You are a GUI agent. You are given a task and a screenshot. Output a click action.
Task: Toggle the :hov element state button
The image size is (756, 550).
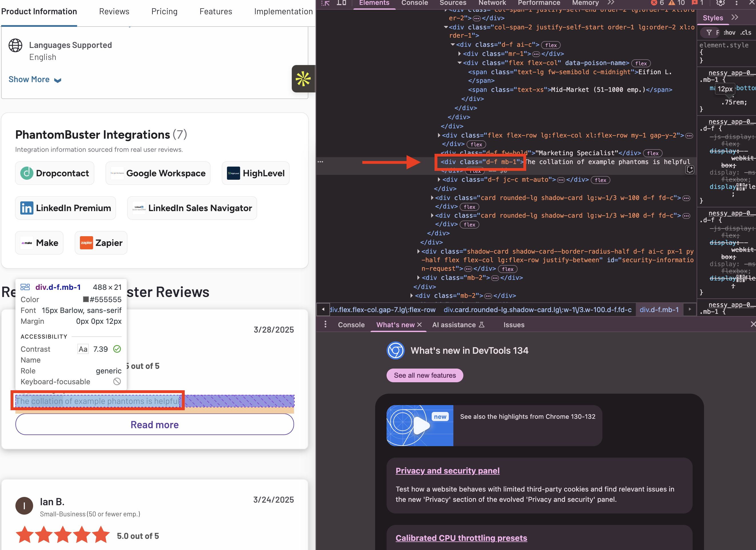(x=729, y=33)
